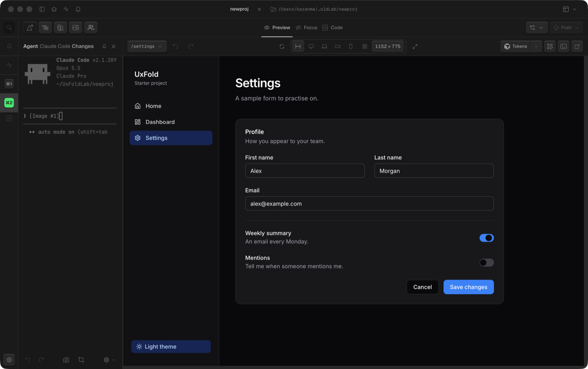This screenshot has width=588, height=369.
Task: Open the database edit tool
Action: coord(61,28)
